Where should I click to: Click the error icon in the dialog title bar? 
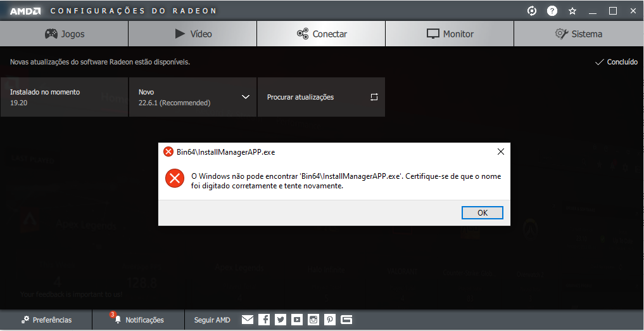click(x=168, y=152)
